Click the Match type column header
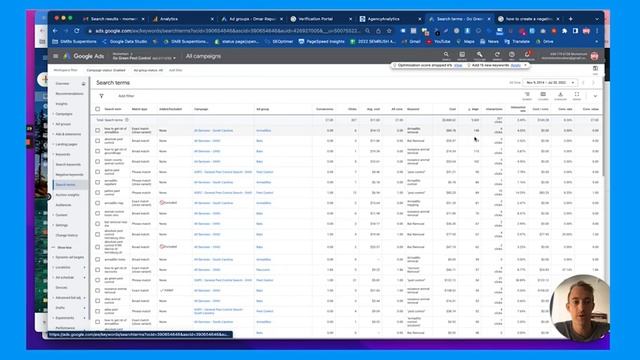The height and width of the screenshot is (360, 640). point(139,109)
